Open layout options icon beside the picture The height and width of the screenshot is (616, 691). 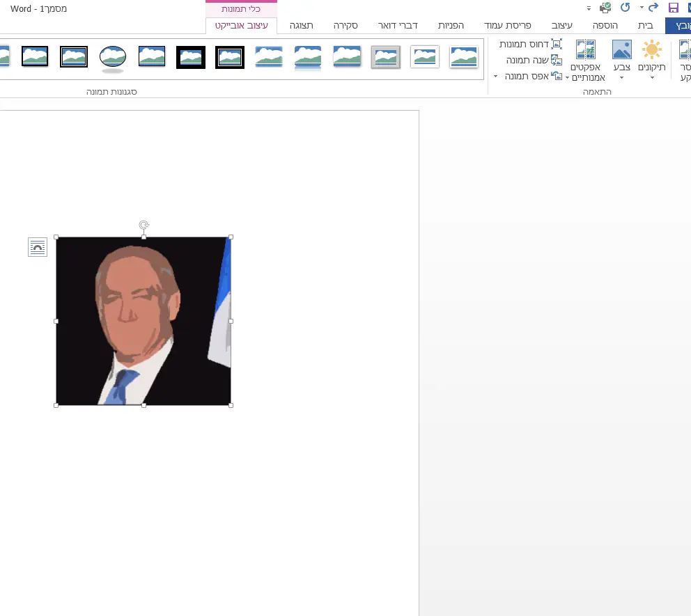38,247
